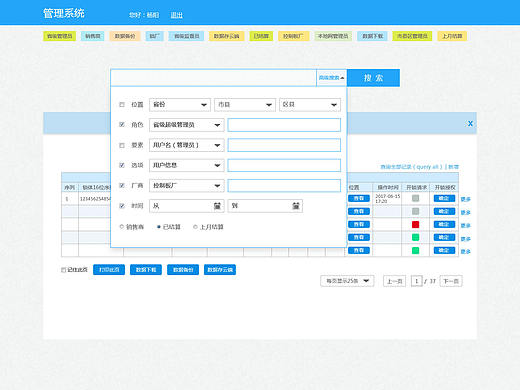Uncheck the 选项 filter checkbox

coord(122,165)
